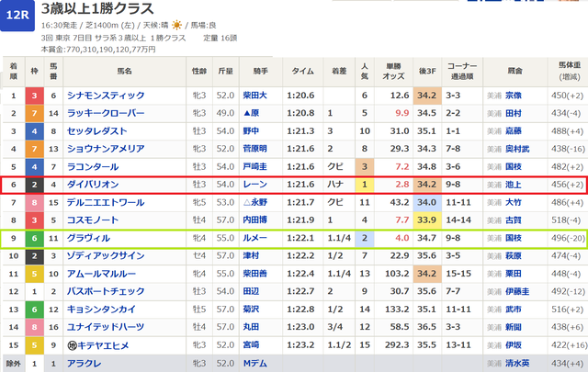Open jockey 津村 profile
The width and height of the screenshot is (588, 372).
tap(251, 255)
